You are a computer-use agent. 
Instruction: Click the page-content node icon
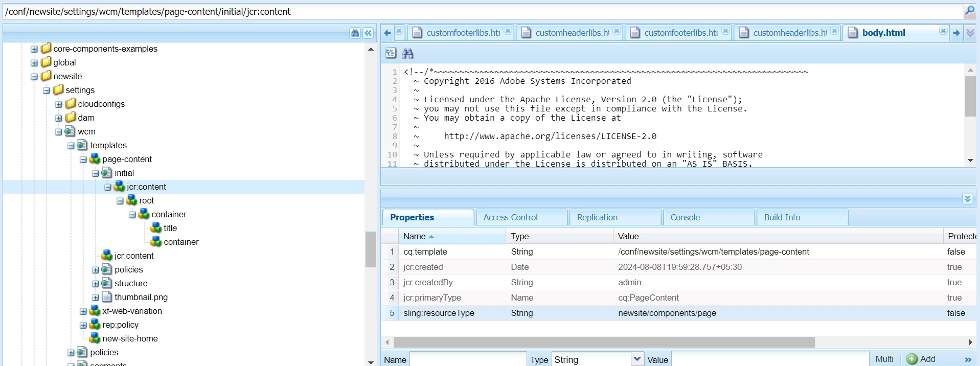pyautogui.click(x=95, y=158)
